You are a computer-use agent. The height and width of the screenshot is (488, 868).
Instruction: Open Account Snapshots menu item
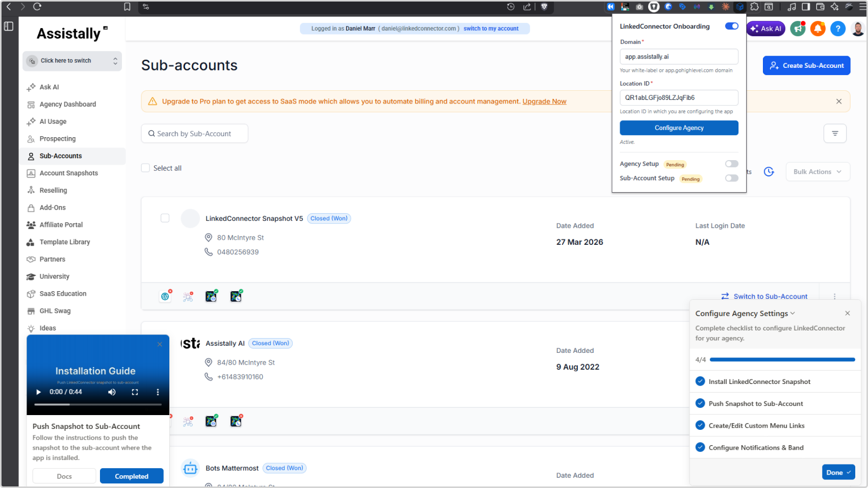point(69,173)
